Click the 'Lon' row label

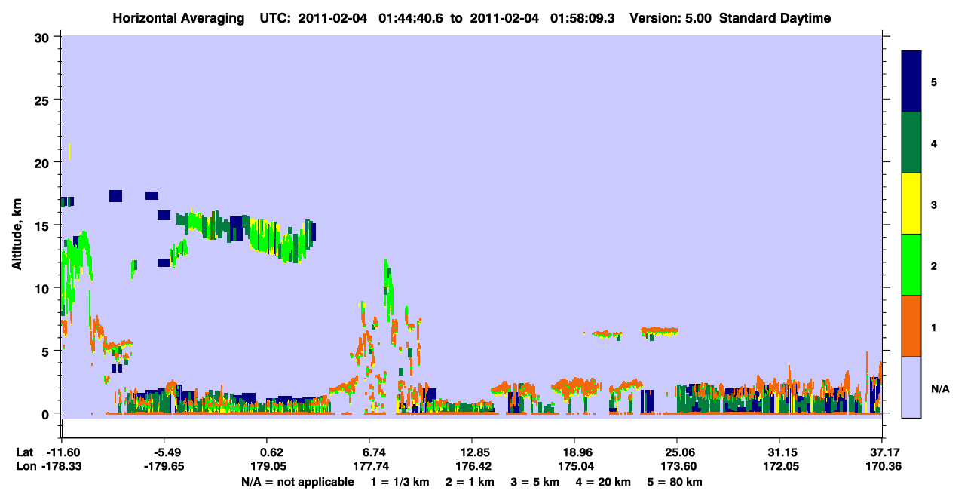25,466
